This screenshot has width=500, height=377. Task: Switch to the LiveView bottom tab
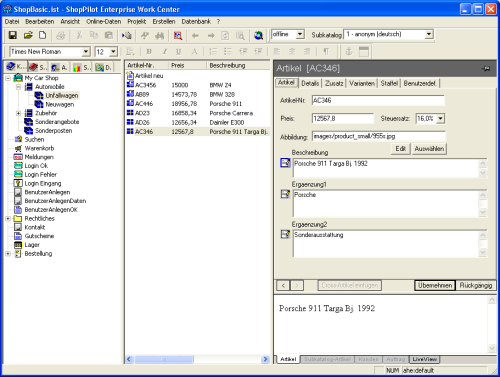click(424, 359)
